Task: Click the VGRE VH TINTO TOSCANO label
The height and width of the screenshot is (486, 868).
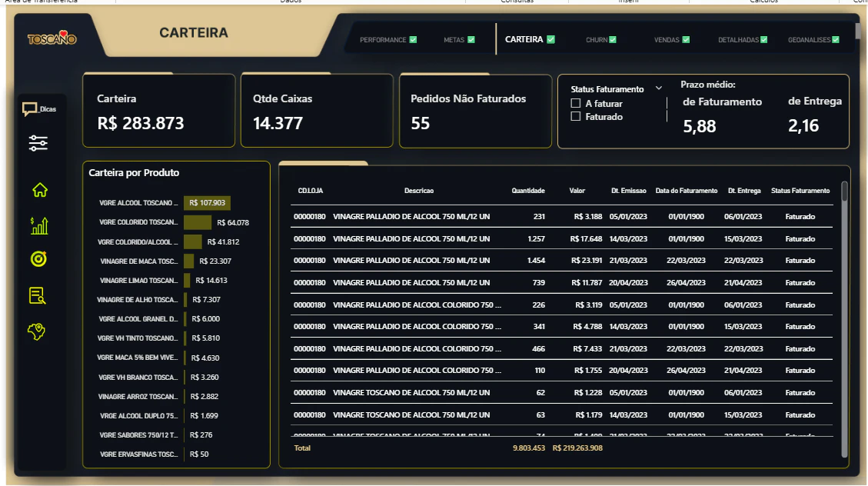Action: point(138,338)
